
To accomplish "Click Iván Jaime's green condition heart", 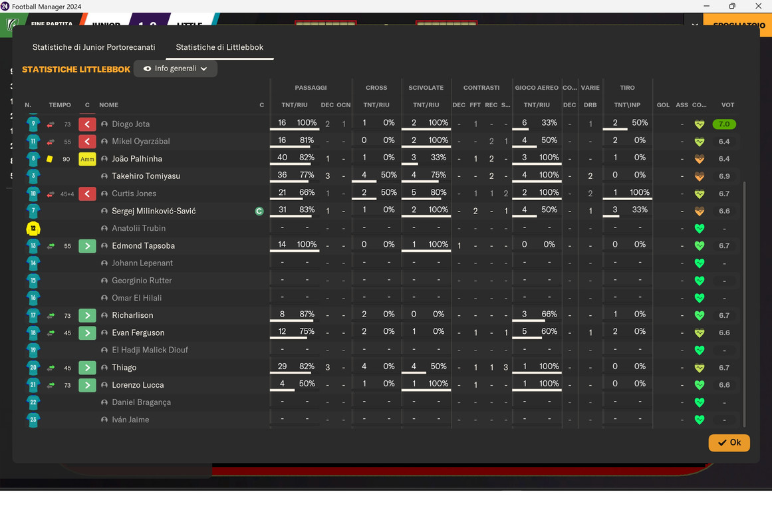I will pos(699,420).
